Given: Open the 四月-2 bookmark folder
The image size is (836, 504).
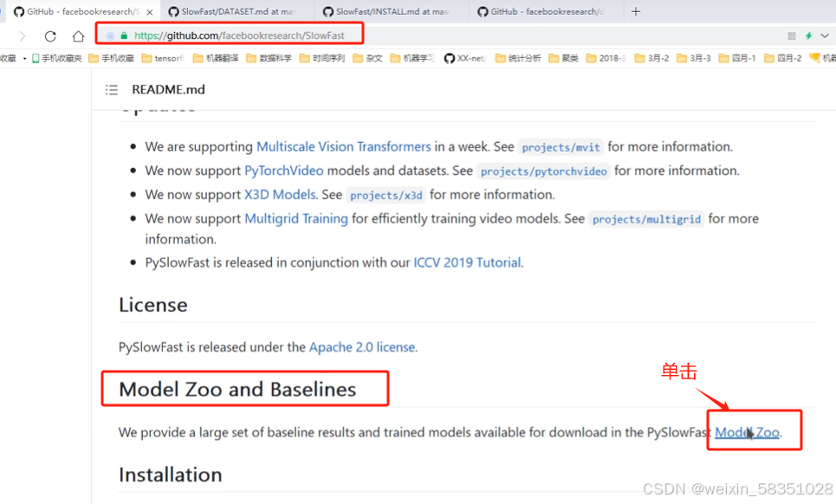Looking at the screenshot, I should click(782, 58).
